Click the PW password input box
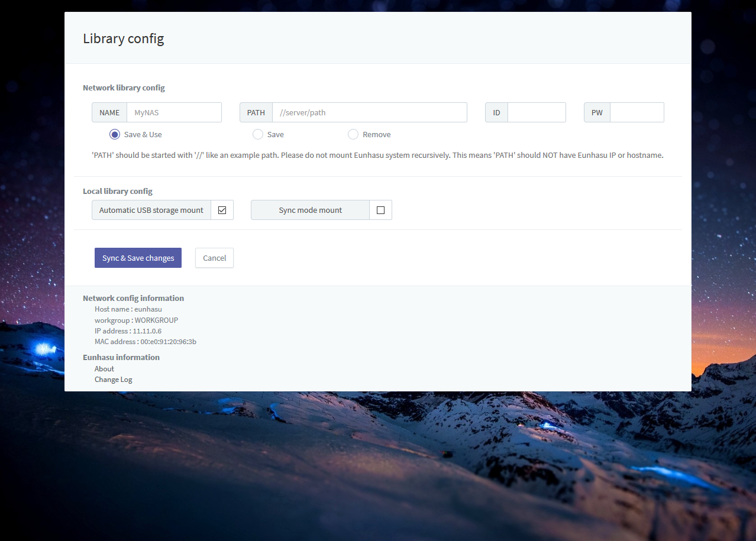This screenshot has height=541, width=756. coord(637,112)
